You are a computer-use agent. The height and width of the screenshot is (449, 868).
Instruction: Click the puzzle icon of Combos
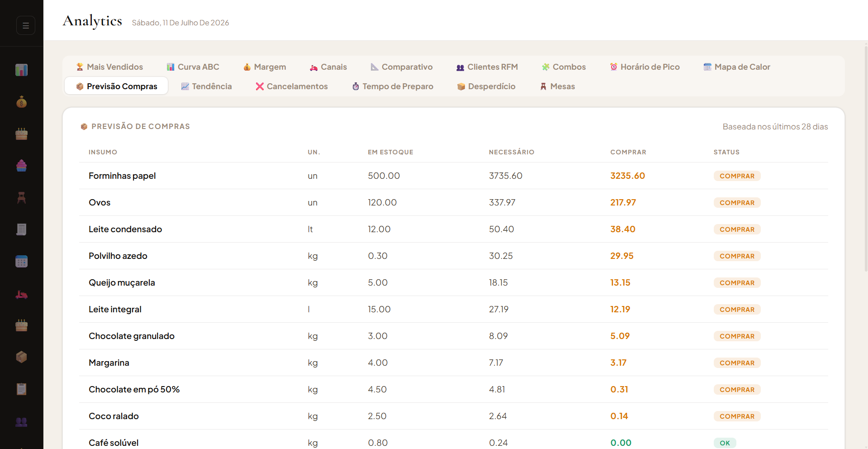[x=546, y=67]
